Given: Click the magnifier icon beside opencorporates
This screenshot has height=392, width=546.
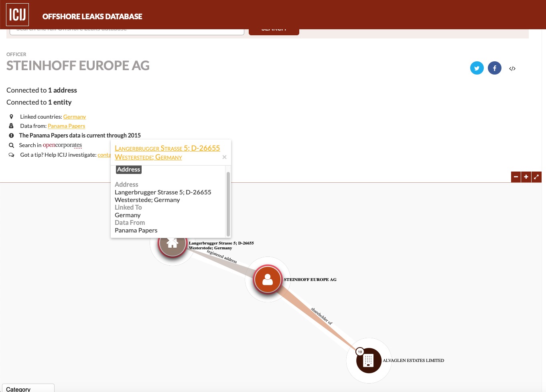Looking at the screenshot, I should [11, 145].
